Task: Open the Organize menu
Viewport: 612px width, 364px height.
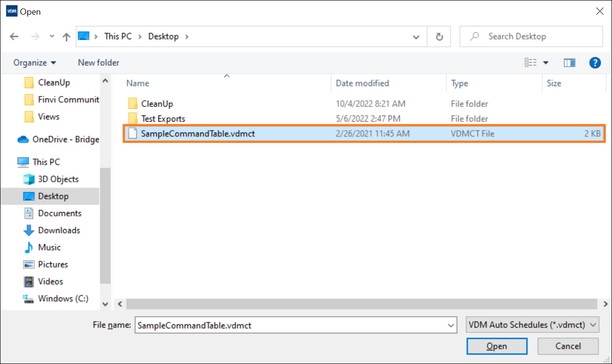Action: [x=35, y=62]
